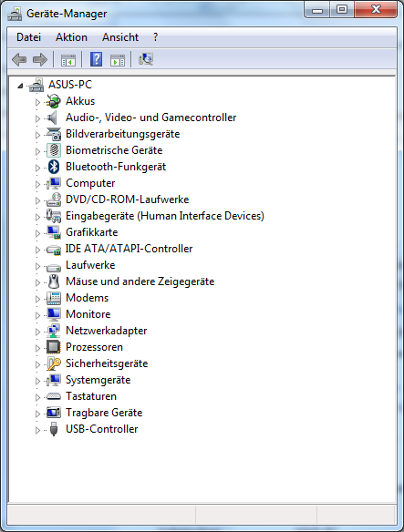Select Audio-, Video- und Gamecontroller entry
The width and height of the screenshot is (404, 532).
tap(150, 118)
